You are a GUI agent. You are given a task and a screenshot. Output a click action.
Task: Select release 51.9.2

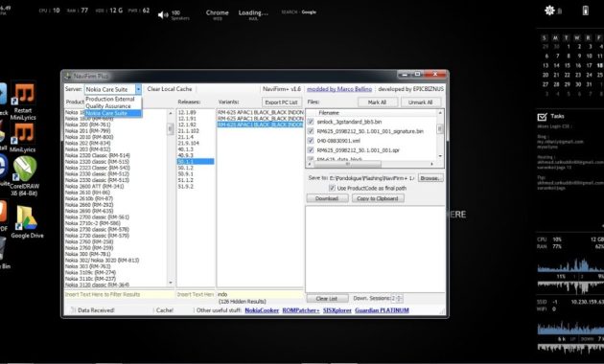click(186, 186)
